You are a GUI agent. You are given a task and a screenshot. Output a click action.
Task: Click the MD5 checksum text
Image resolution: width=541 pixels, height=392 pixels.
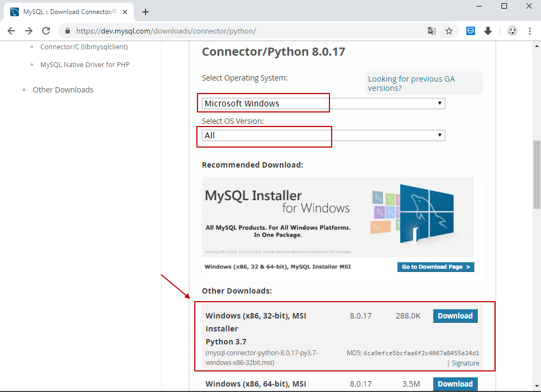[413, 353]
